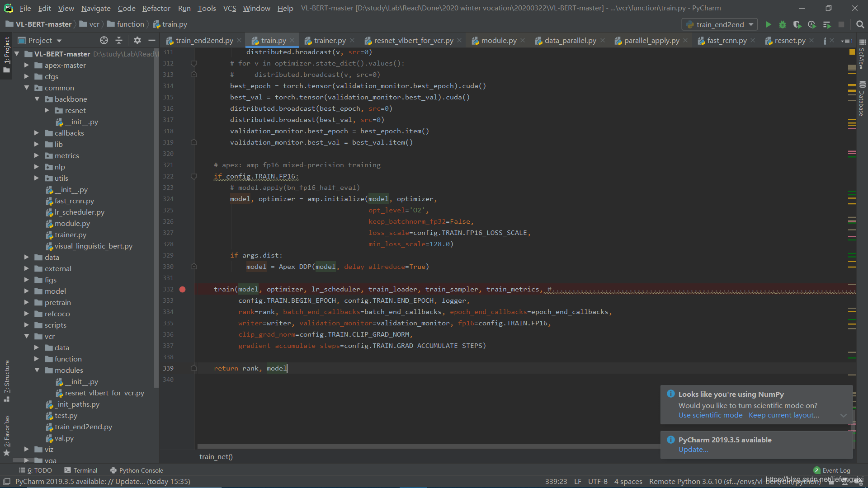The width and height of the screenshot is (868, 488).
Task: Collapse the backbone folder
Action: pos(37,99)
